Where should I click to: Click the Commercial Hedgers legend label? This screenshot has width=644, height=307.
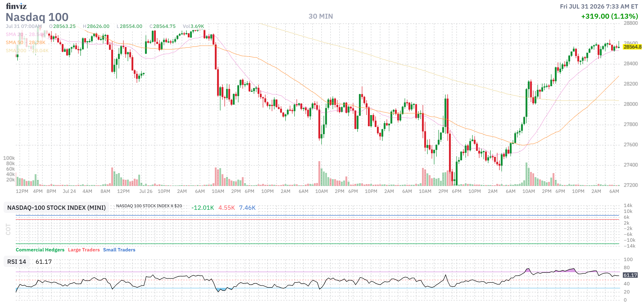(x=40, y=250)
